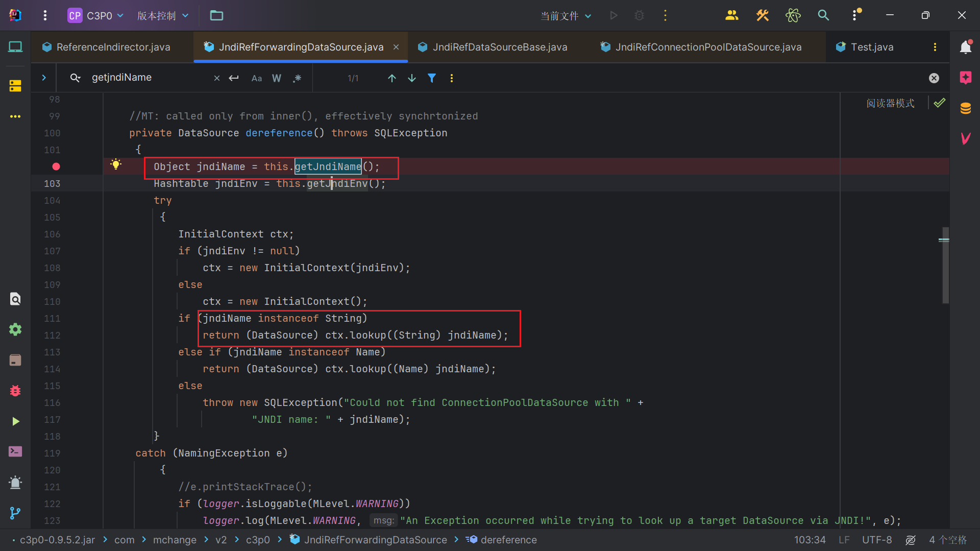The image size is (980, 551).
Task: Open the atom-shaped AI assistant icon
Action: pyautogui.click(x=793, y=15)
